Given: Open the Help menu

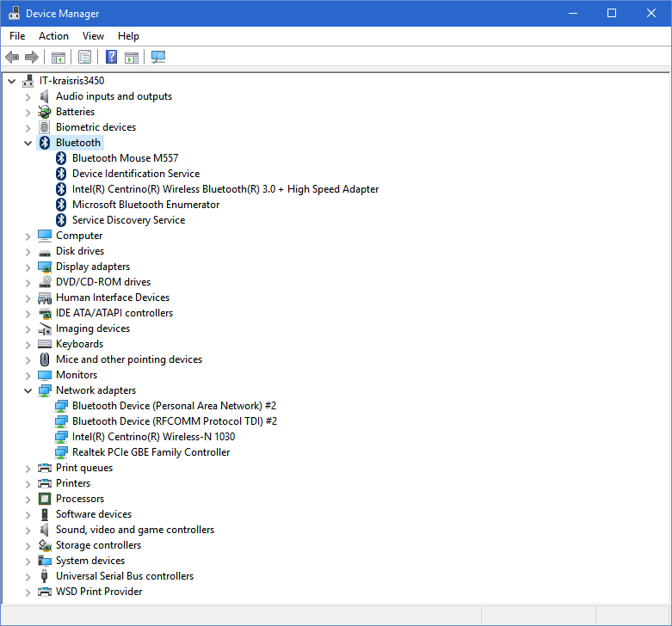Looking at the screenshot, I should [x=128, y=36].
